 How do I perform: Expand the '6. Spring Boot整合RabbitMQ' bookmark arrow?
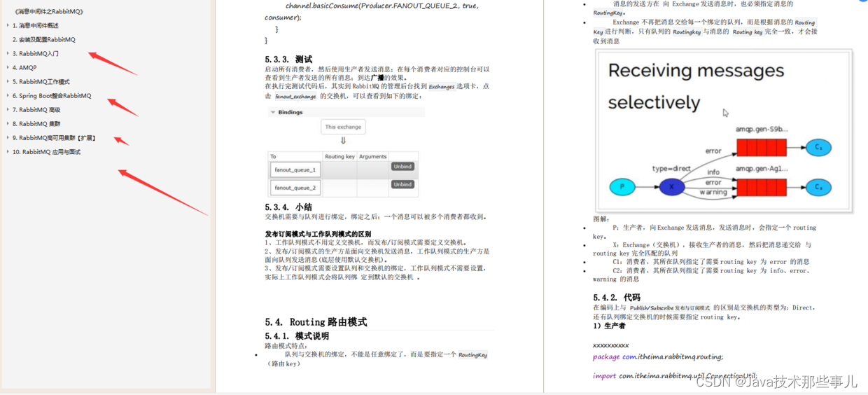coord(8,95)
